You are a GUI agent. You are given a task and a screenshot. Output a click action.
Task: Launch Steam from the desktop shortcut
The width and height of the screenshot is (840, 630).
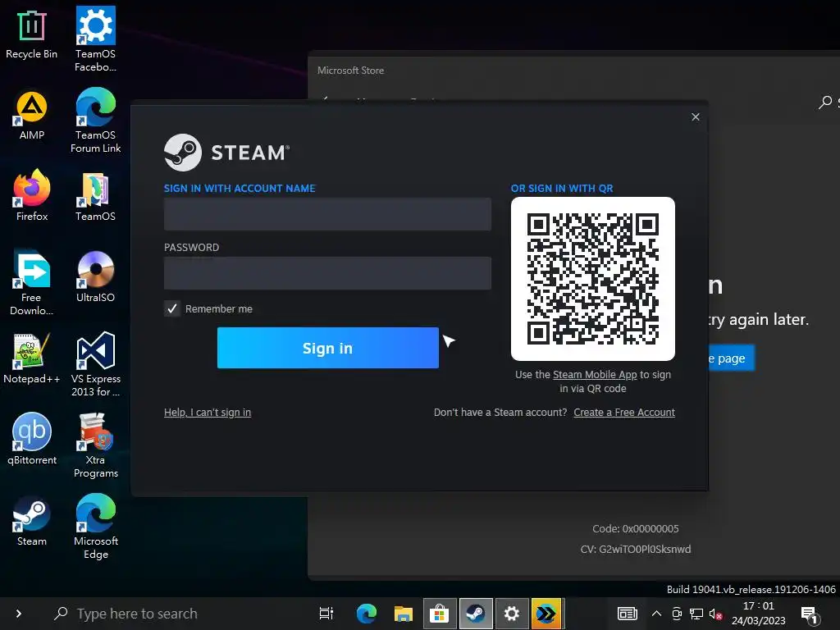(32, 521)
